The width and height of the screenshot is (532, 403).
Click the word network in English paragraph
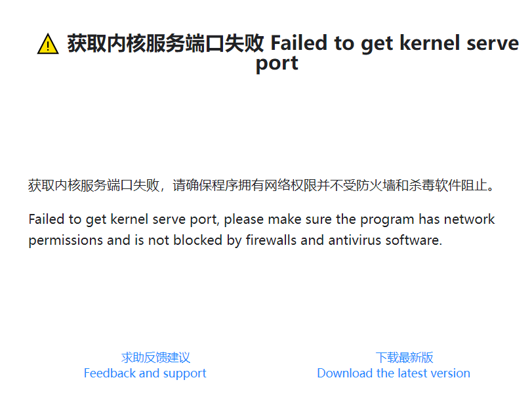pyautogui.click(x=469, y=219)
